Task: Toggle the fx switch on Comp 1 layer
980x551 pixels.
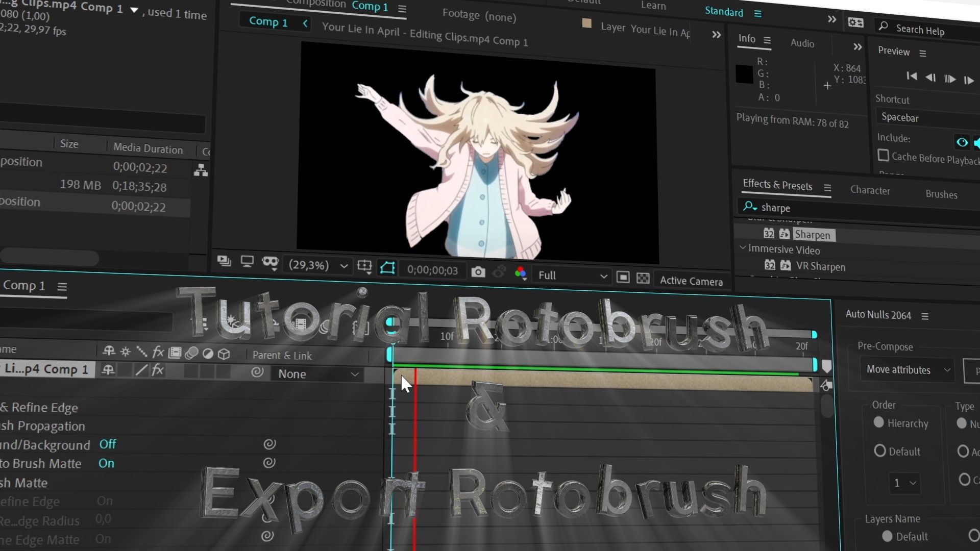Action: 158,370
